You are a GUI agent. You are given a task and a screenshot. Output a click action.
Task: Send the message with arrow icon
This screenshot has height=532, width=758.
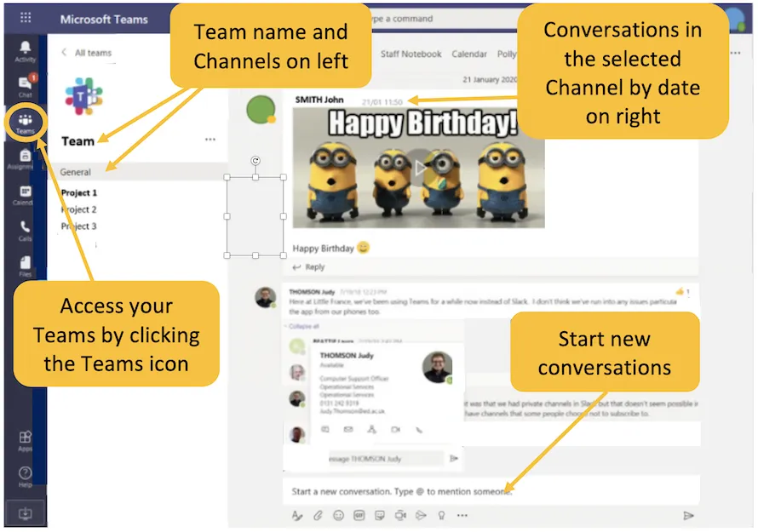click(x=688, y=515)
